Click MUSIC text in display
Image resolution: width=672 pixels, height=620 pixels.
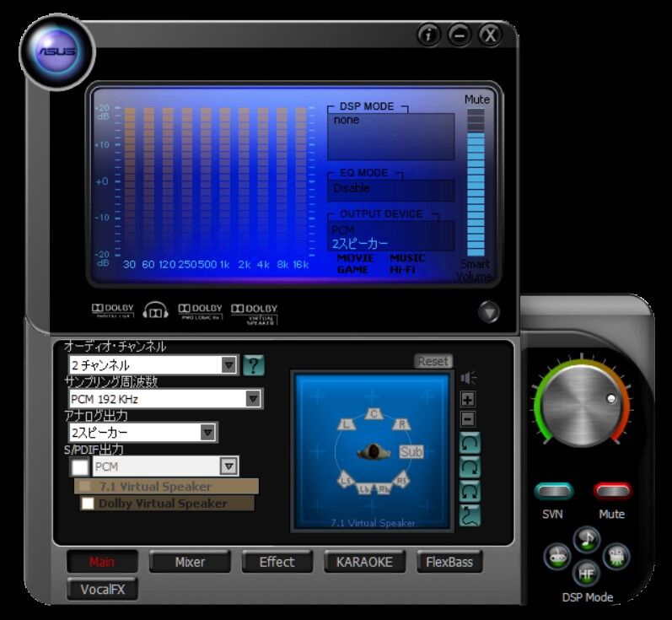click(x=407, y=258)
